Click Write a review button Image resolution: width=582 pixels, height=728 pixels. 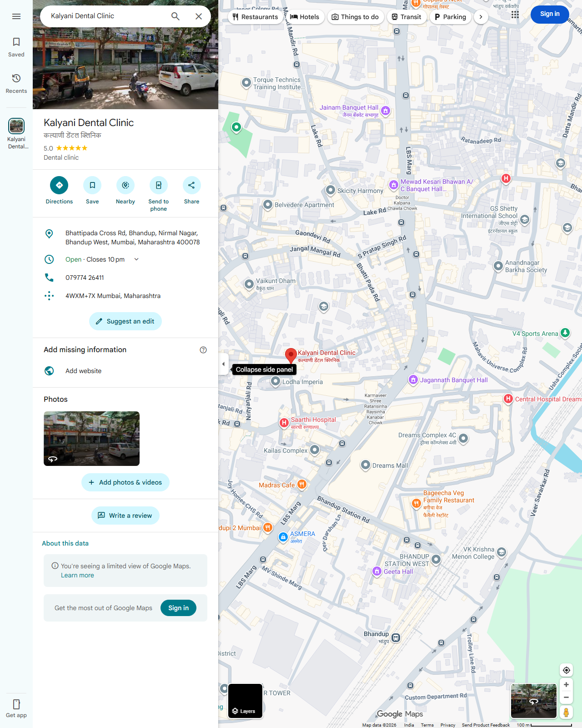click(x=125, y=516)
